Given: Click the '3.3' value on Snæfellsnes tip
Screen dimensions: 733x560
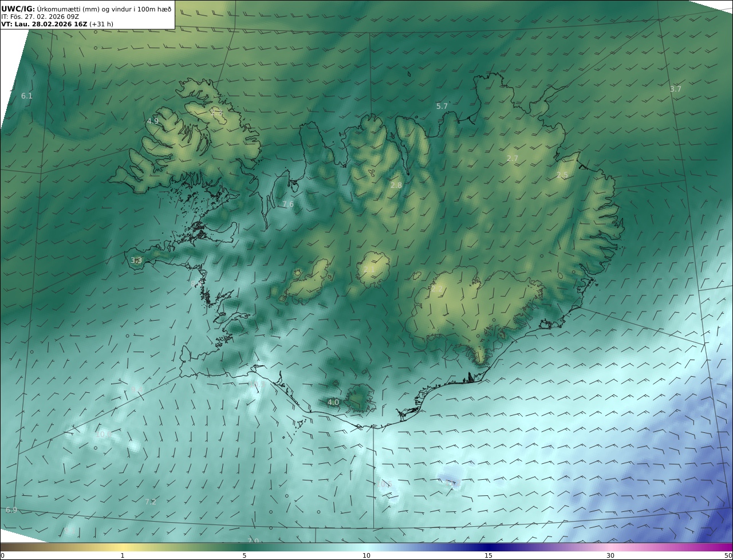Looking at the screenshot, I should [x=136, y=261].
